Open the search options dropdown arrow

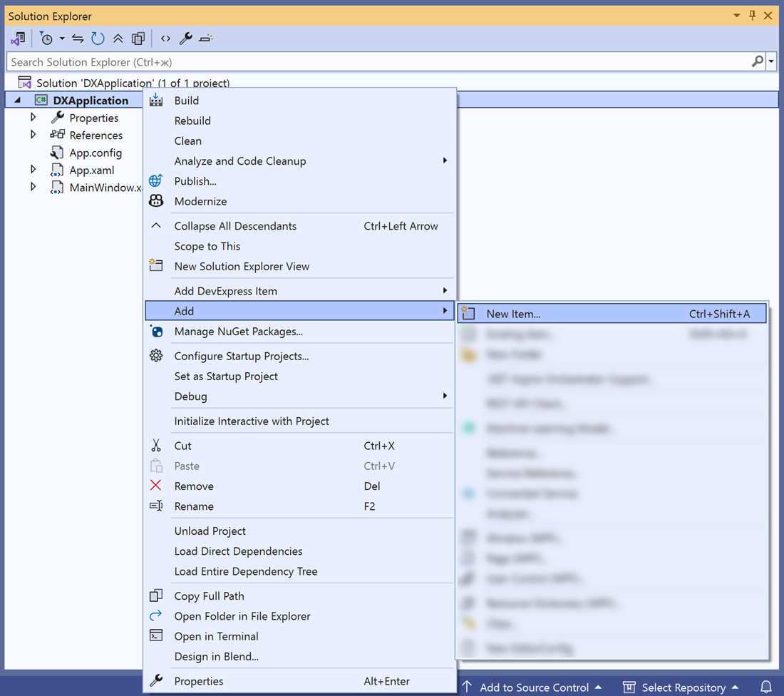coord(771,61)
